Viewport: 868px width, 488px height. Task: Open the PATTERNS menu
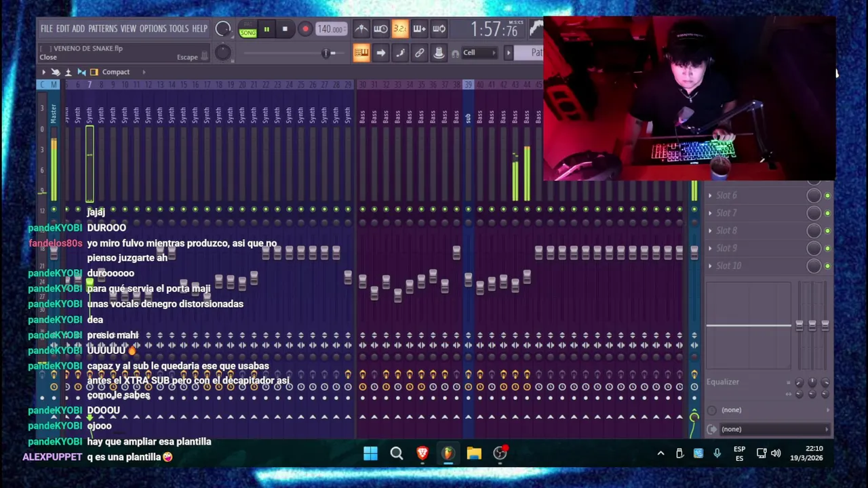(x=102, y=29)
